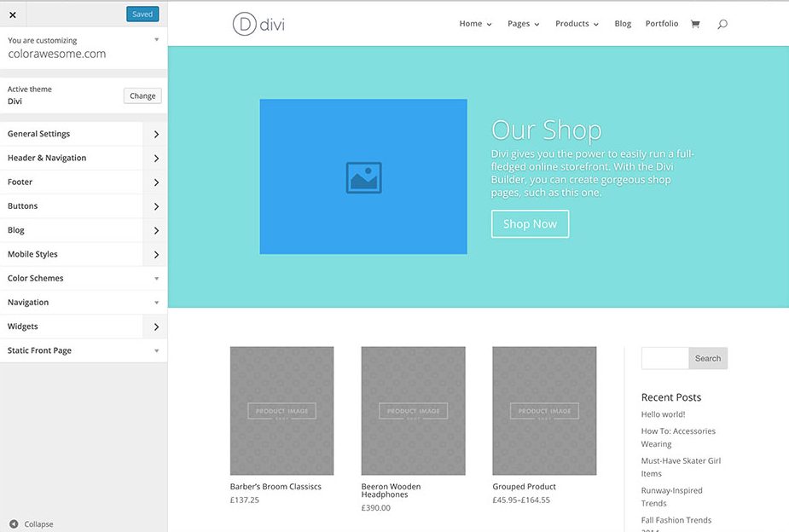Open the Buttons panel chevron
This screenshot has width=789, height=532.
point(156,206)
